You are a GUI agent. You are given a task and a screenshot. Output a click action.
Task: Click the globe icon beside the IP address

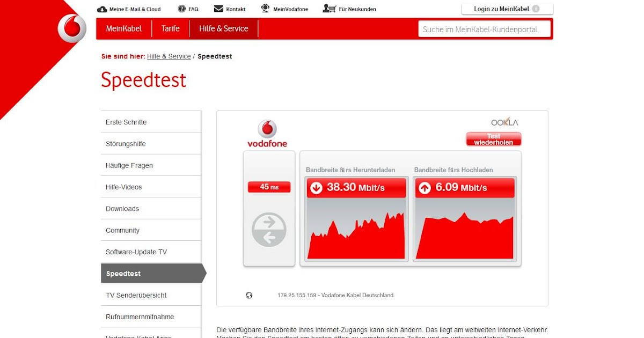pos(249,295)
